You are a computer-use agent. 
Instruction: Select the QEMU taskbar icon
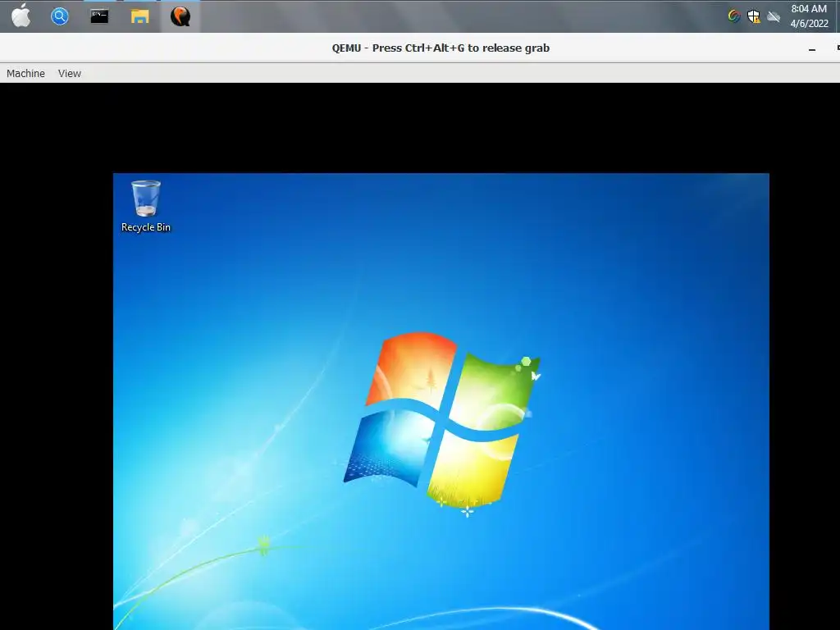point(180,16)
